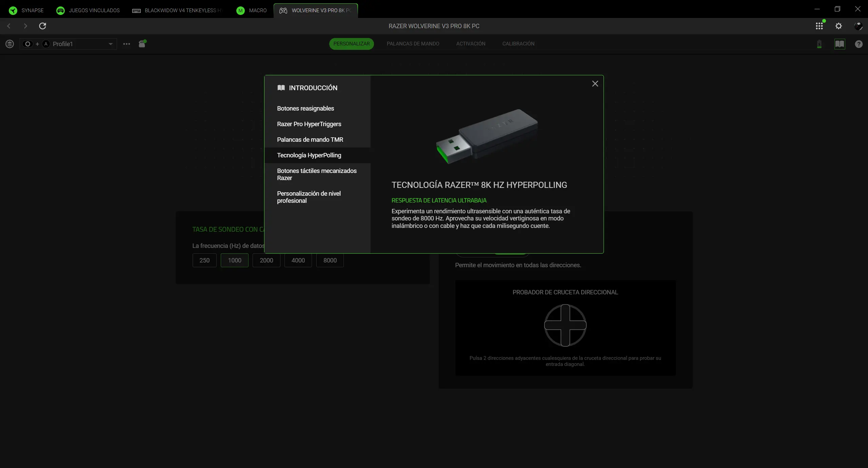Select 250 Hz polling rate
Image resolution: width=868 pixels, height=468 pixels.
point(204,260)
